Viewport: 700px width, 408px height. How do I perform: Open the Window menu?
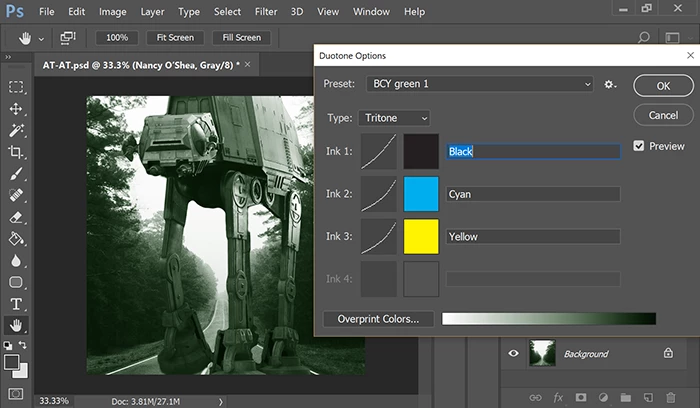point(371,12)
